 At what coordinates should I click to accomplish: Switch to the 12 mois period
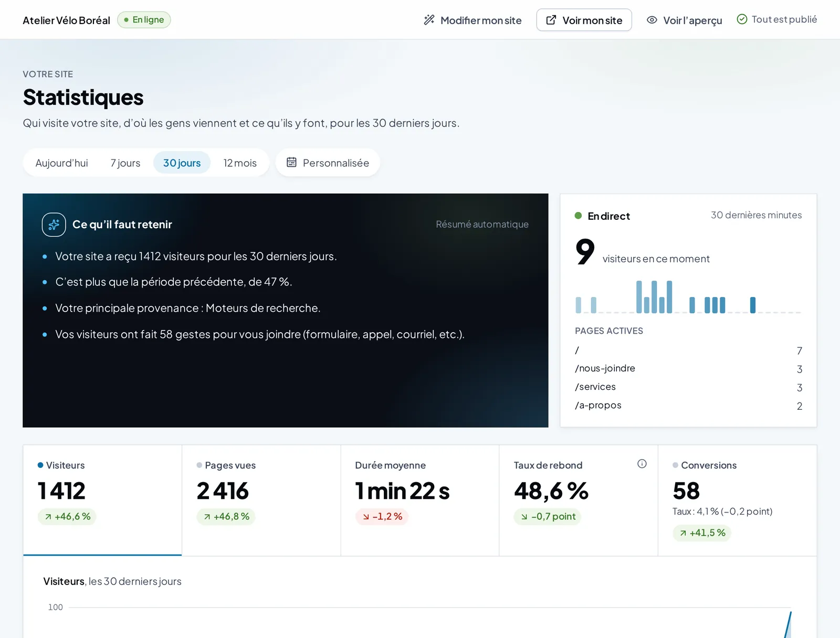pos(240,163)
